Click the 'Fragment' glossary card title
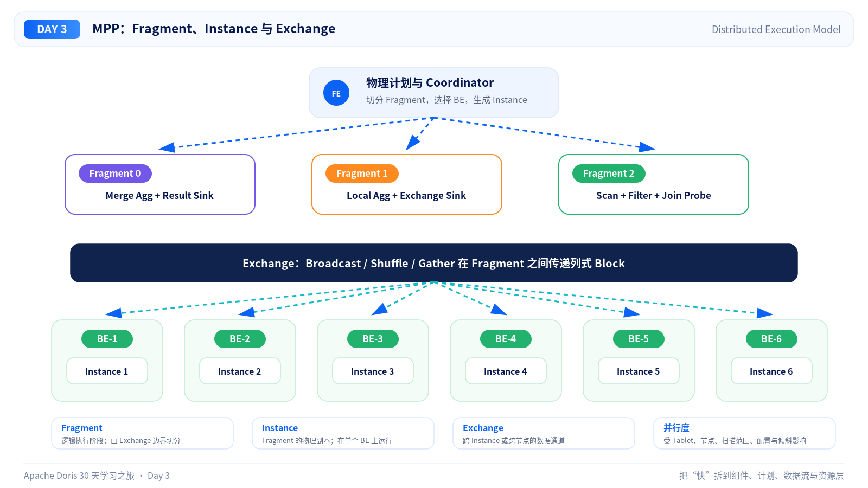Image resolution: width=868 pixels, height=488 pixels. click(x=81, y=428)
